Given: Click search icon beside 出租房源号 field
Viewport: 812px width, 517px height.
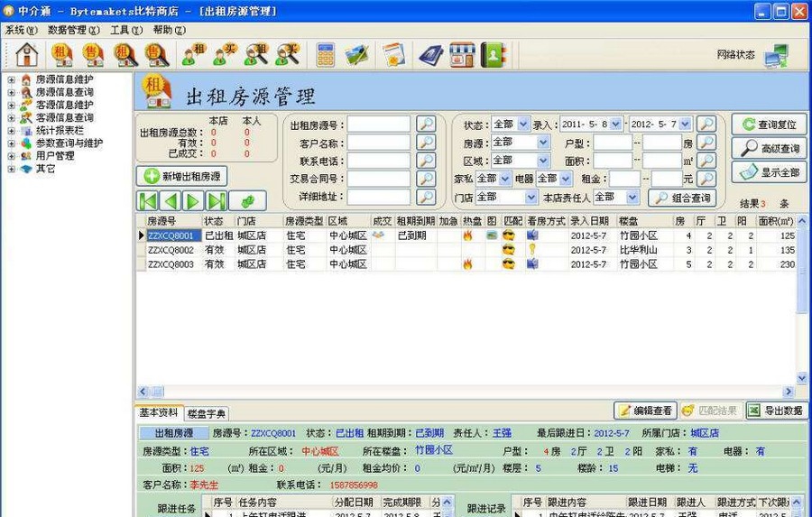Looking at the screenshot, I should [425, 125].
